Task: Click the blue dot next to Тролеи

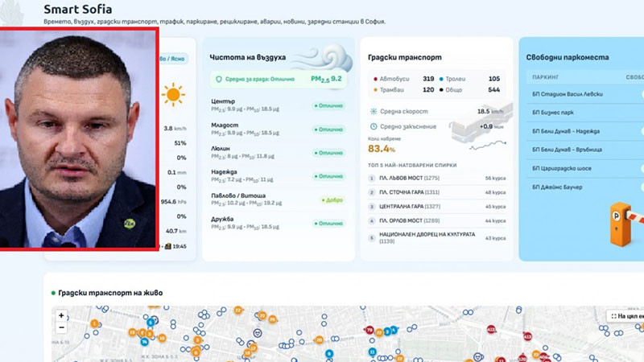Action: pyautogui.click(x=441, y=79)
